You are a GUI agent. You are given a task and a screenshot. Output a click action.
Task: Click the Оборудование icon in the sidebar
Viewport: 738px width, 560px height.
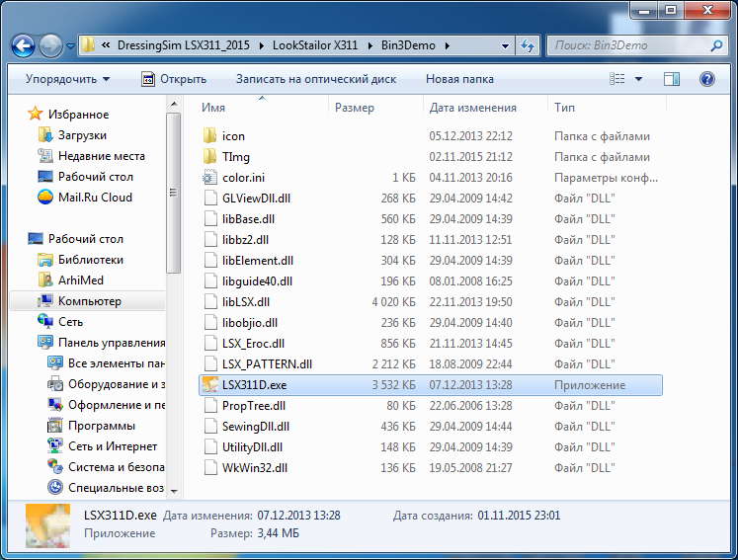(55, 384)
